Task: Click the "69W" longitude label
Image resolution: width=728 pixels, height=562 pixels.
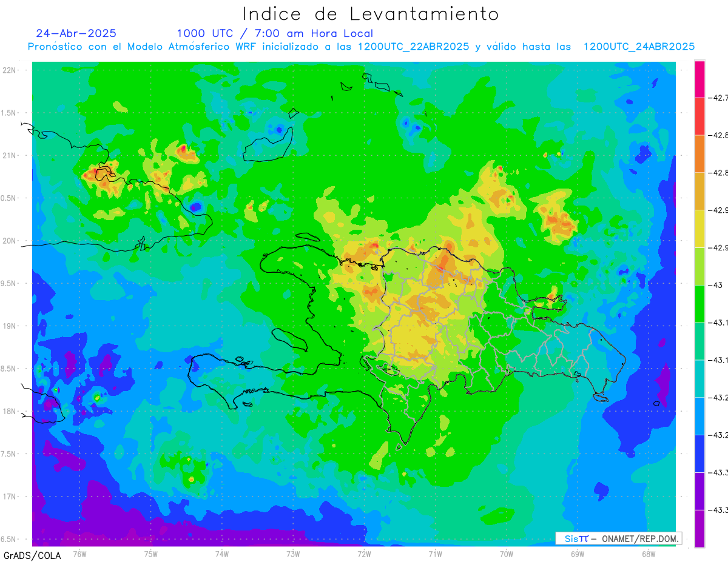Action: pyautogui.click(x=578, y=554)
